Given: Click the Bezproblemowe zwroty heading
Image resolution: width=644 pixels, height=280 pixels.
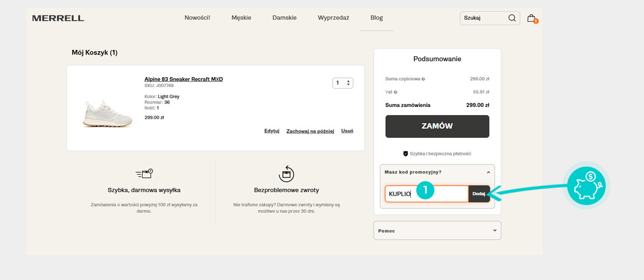Looking at the screenshot, I should click(x=287, y=190).
